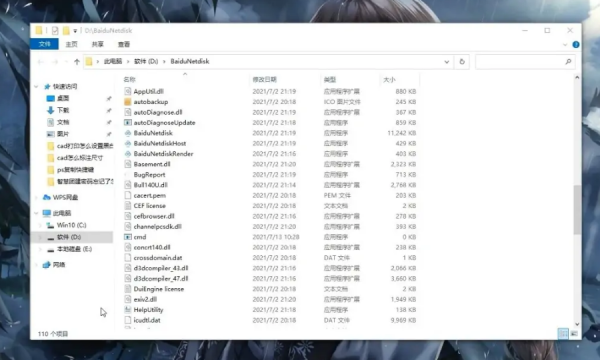Select 文档 in the navigation pane
This screenshot has width=600, height=360.
(63, 122)
